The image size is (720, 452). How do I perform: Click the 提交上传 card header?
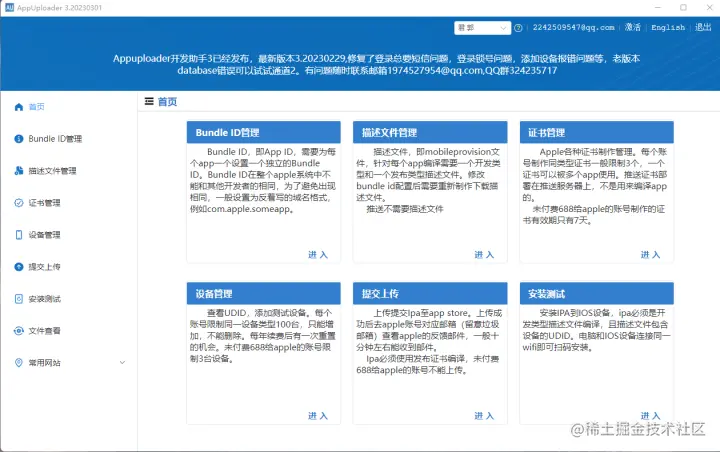[430, 294]
